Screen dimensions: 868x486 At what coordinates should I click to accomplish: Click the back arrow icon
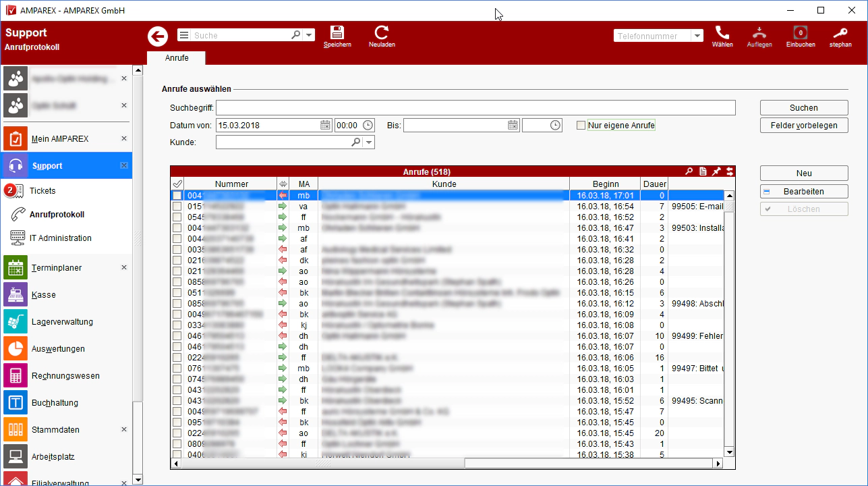pos(158,36)
